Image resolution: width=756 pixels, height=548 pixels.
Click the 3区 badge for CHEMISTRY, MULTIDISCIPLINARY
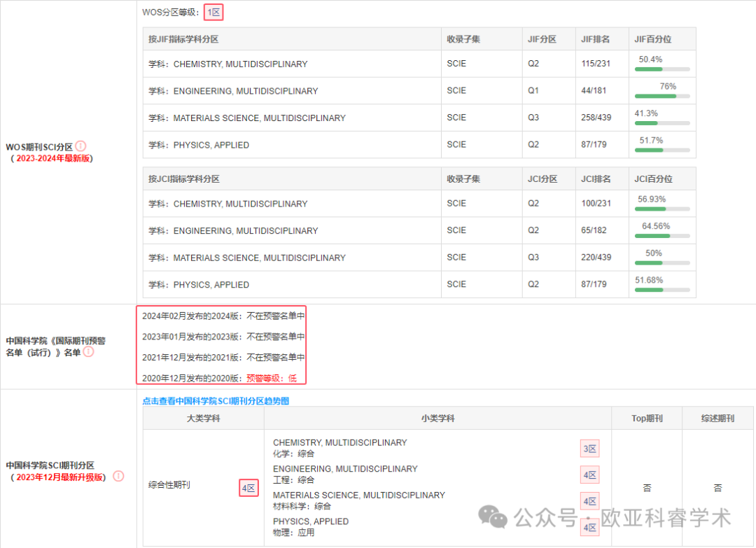click(x=589, y=449)
